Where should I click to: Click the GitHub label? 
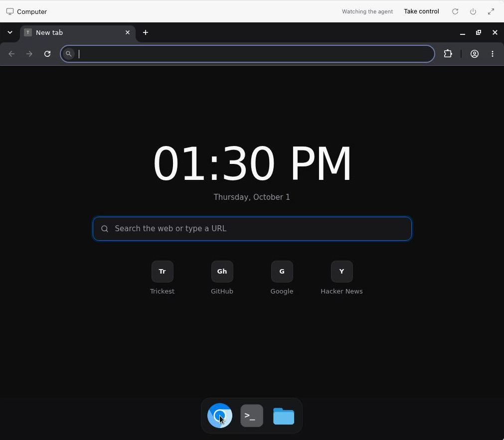(222, 291)
